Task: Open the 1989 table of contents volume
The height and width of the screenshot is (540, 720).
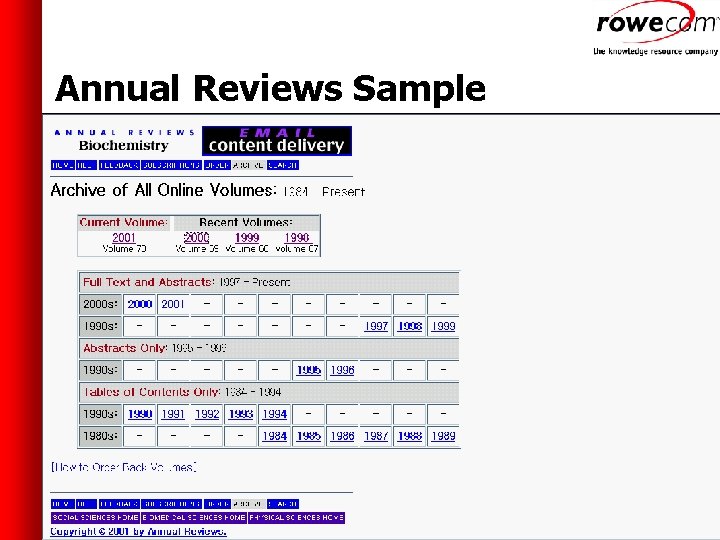Action: click(443, 436)
